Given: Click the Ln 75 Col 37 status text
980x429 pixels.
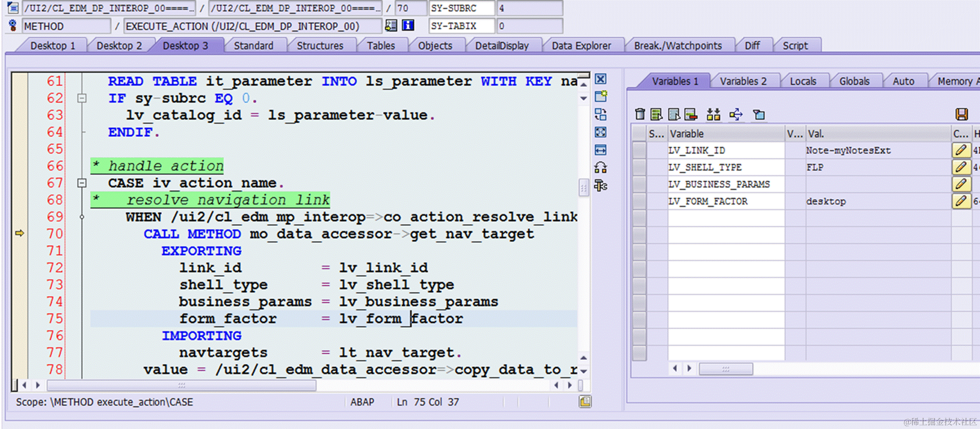Looking at the screenshot, I should [x=428, y=402].
